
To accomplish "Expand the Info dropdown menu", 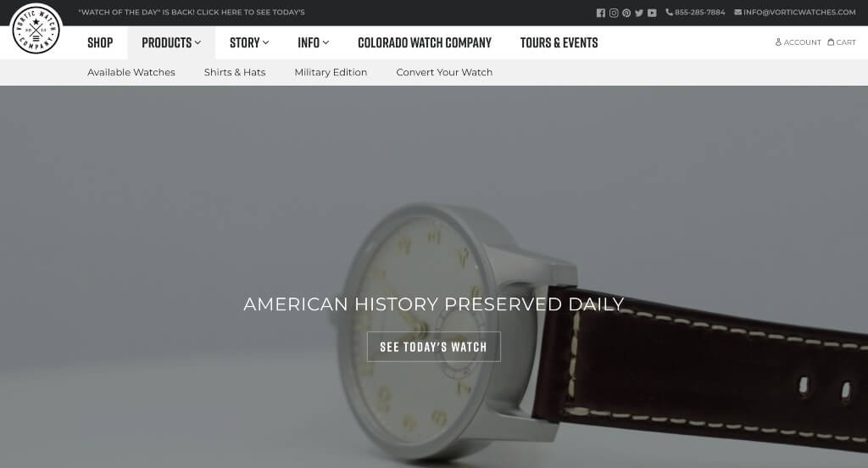I will click(314, 42).
